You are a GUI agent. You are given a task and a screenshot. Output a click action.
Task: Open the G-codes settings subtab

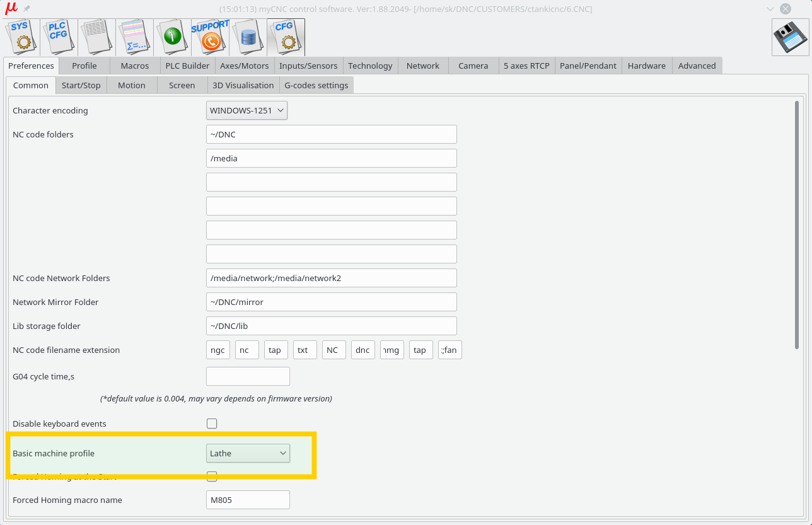point(316,85)
